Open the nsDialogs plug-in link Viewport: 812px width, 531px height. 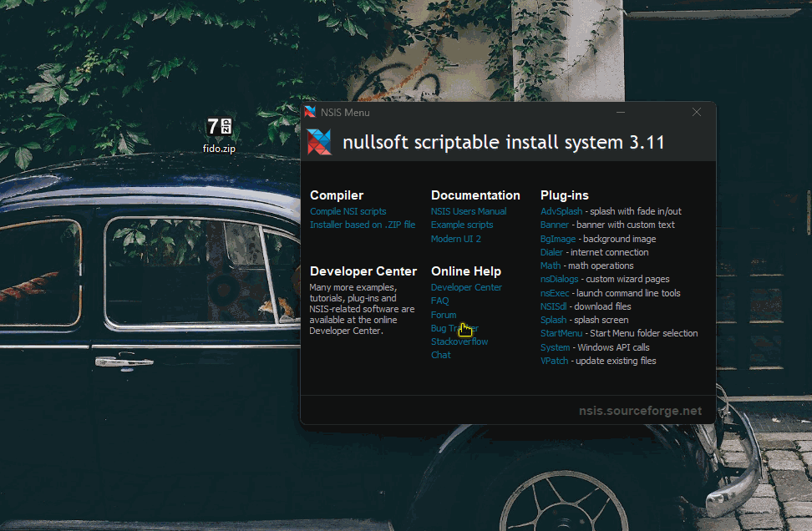[559, 279]
